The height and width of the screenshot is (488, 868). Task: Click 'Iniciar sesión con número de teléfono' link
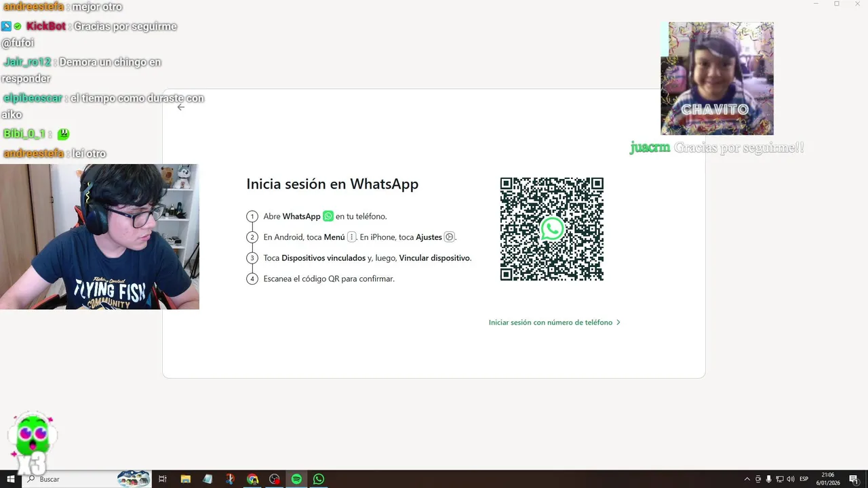click(555, 323)
